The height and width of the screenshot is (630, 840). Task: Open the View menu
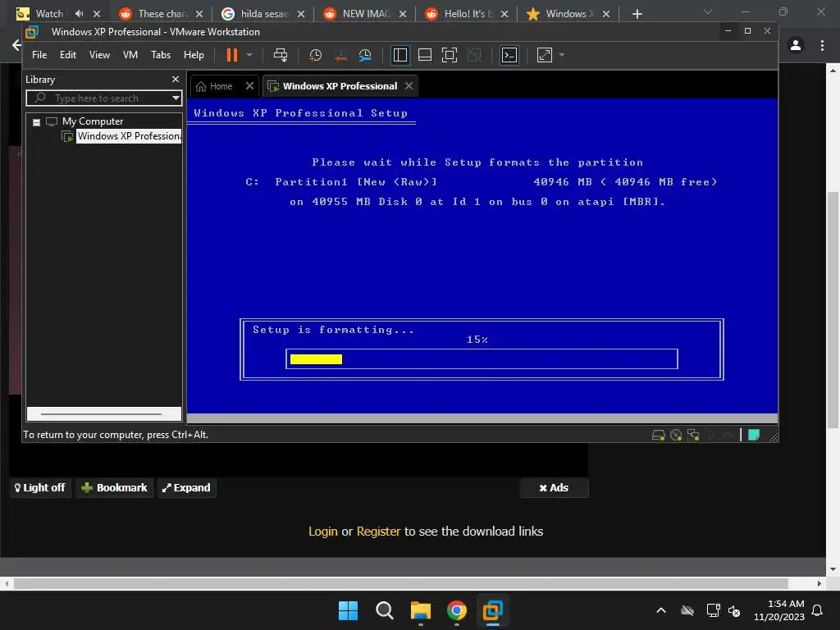(x=99, y=55)
